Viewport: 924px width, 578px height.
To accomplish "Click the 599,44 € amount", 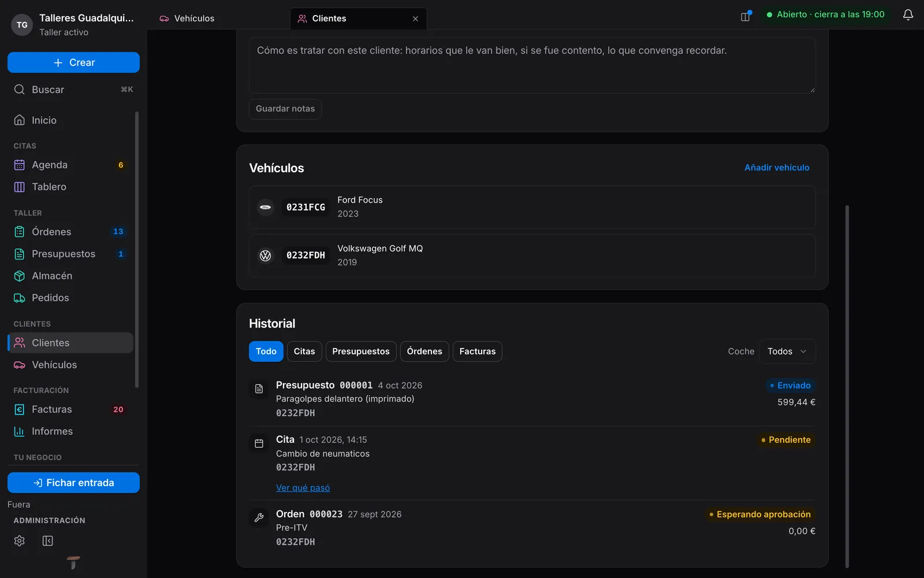I will 796,402.
